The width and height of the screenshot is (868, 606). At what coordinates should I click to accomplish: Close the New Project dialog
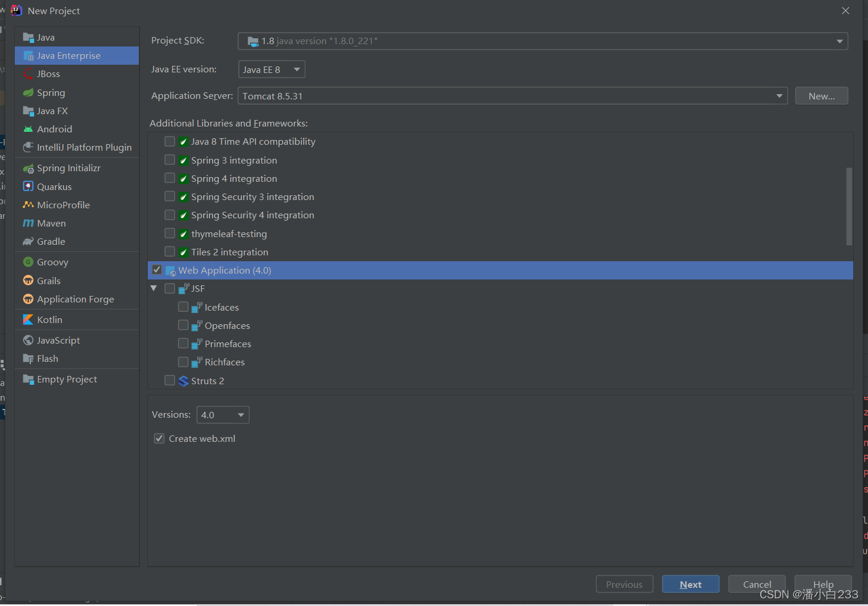pos(846,11)
